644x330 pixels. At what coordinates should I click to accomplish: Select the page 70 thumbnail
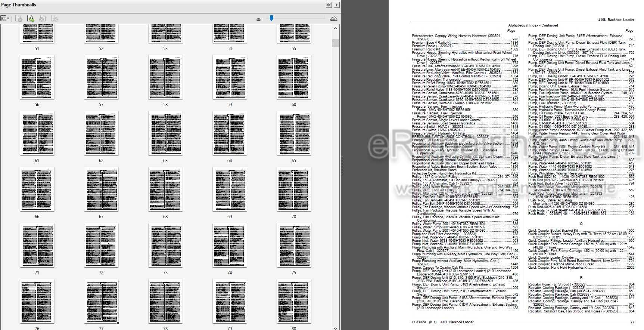[294, 189]
